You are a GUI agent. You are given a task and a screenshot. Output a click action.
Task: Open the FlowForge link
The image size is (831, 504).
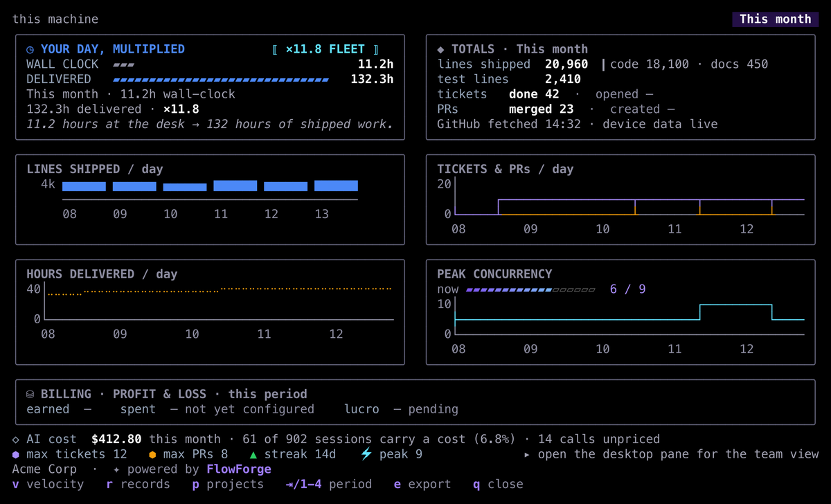[239, 469]
